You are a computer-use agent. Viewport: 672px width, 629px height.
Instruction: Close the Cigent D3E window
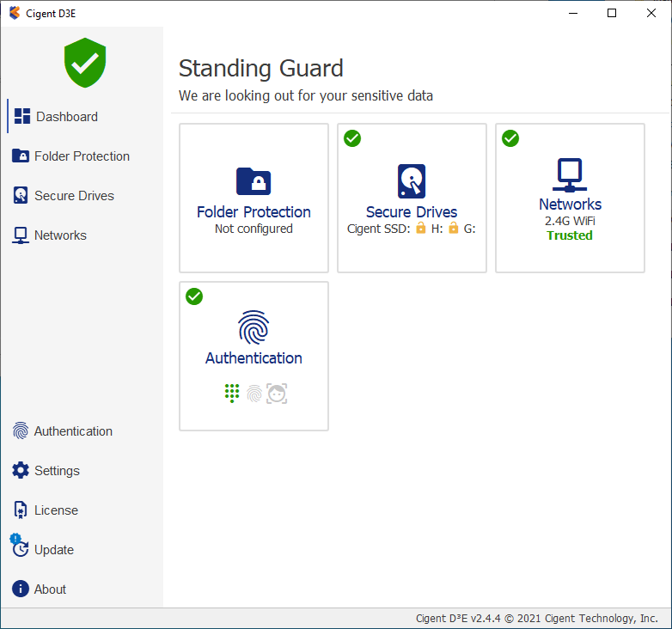(x=651, y=13)
